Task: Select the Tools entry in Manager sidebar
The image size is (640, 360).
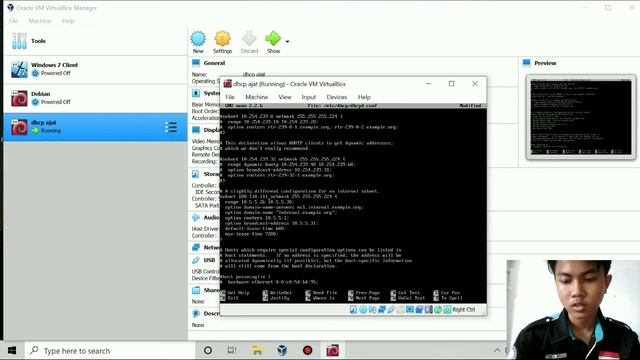Action: coord(95,41)
